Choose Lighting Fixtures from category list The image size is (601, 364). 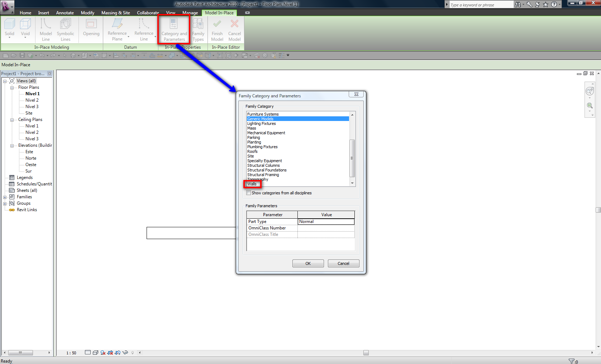(262, 123)
